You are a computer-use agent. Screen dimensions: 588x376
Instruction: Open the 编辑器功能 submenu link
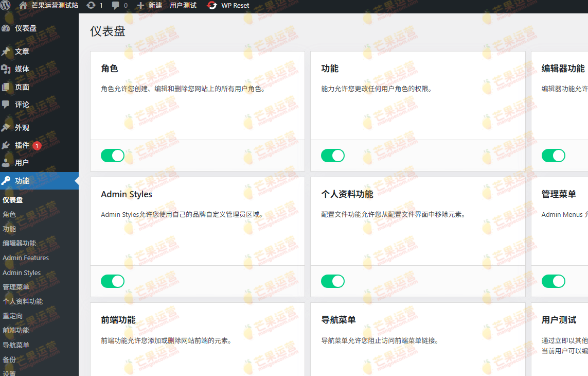tap(20, 243)
